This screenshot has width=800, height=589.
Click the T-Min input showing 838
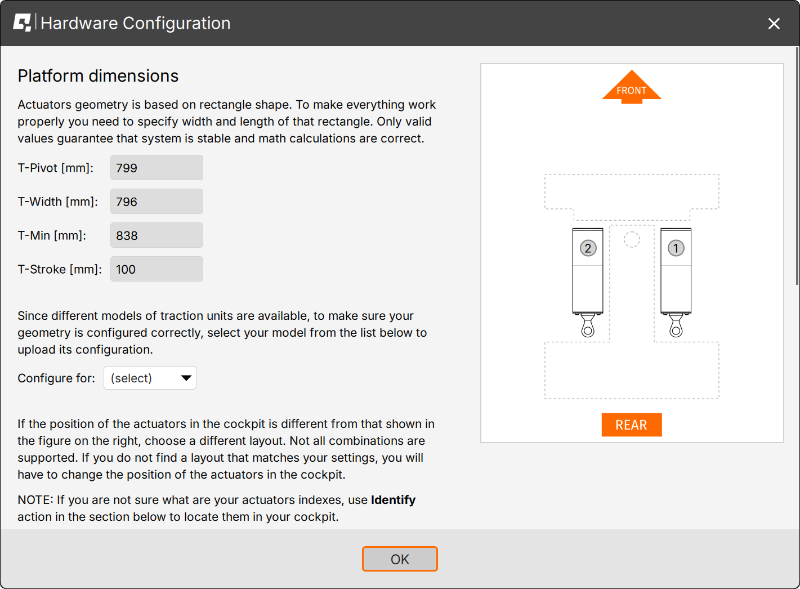(156, 235)
